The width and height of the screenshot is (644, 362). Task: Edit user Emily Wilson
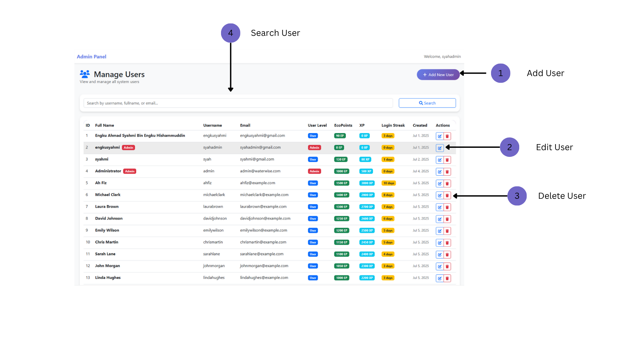click(439, 231)
